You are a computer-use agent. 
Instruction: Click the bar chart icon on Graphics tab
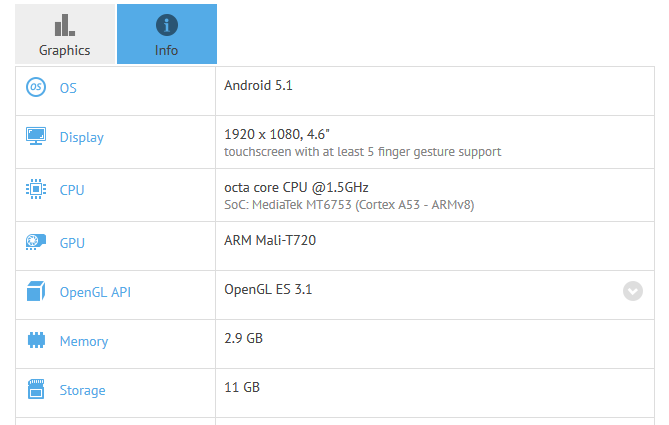tap(64, 25)
